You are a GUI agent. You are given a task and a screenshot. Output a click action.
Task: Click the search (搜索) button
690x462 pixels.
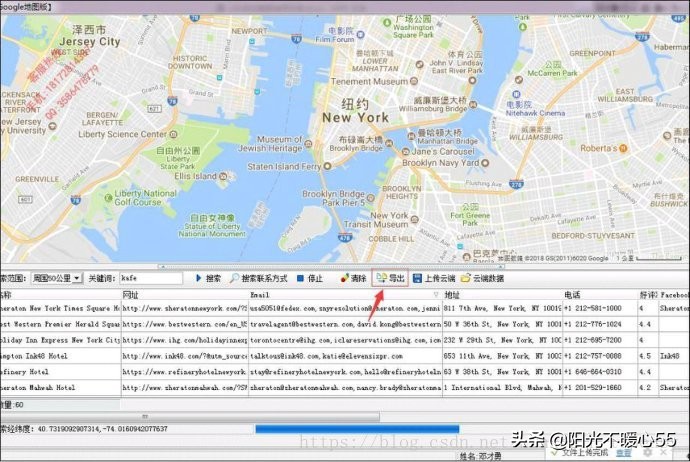point(208,278)
